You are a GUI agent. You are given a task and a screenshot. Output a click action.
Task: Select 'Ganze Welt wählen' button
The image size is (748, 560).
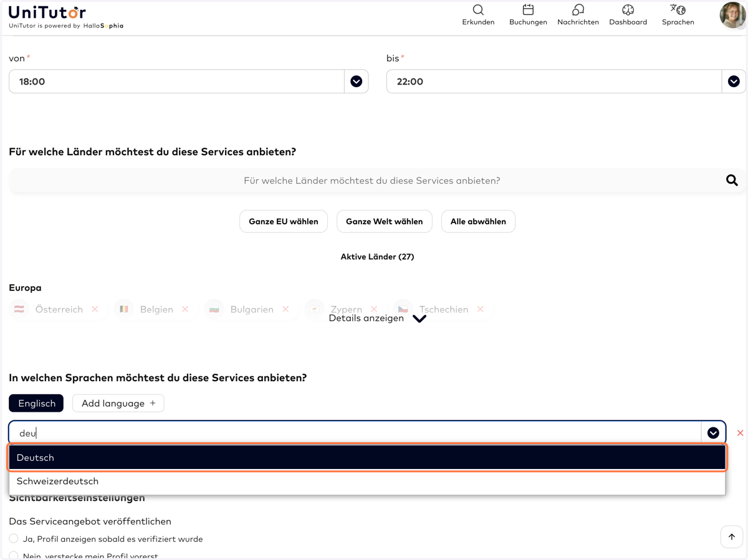click(384, 221)
